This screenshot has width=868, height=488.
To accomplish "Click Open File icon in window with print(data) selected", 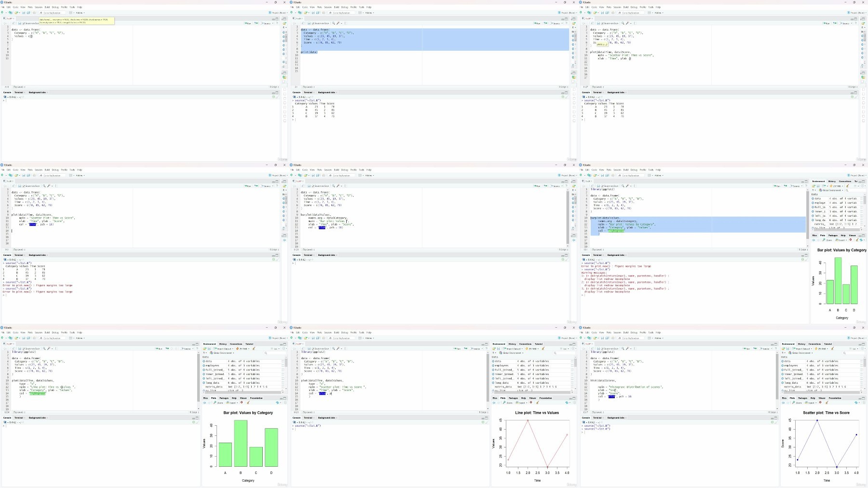I will (305, 13).
